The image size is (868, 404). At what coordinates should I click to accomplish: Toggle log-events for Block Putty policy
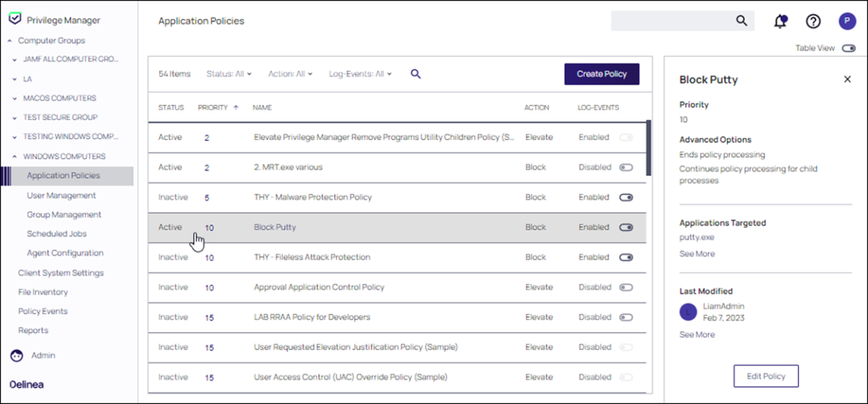[626, 227]
